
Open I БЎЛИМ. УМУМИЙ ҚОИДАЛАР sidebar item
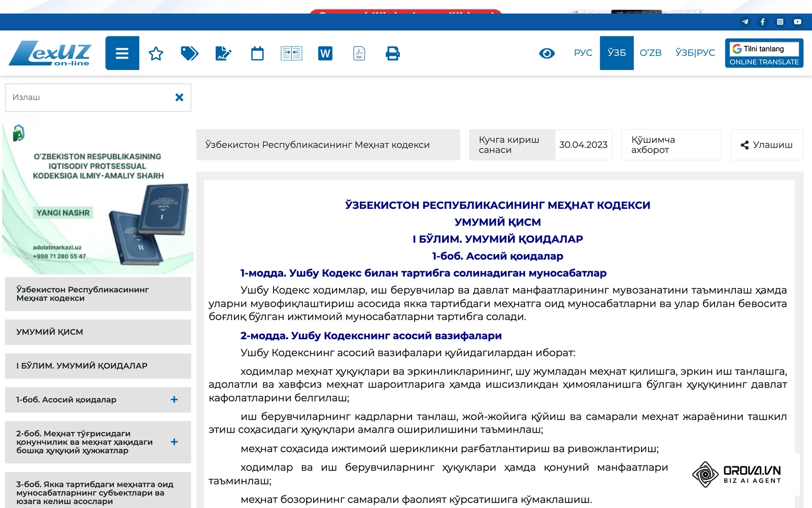pos(98,366)
